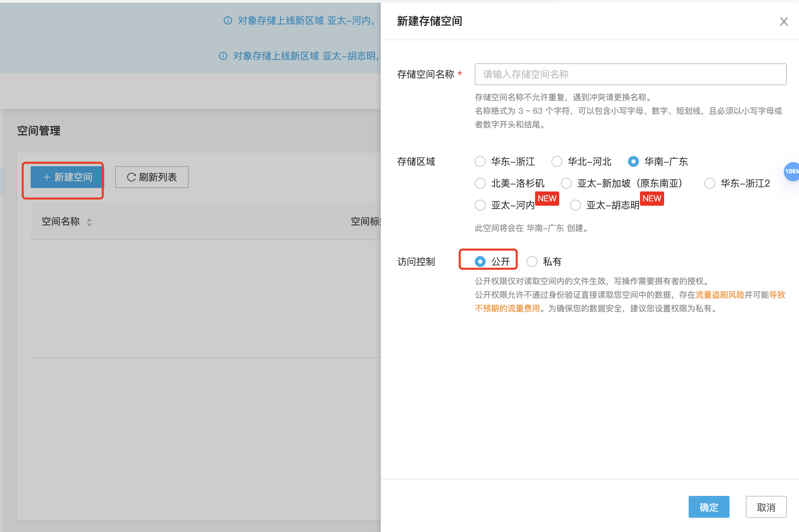
Task: Click the 刷新列表 refresh button
Action: click(152, 177)
